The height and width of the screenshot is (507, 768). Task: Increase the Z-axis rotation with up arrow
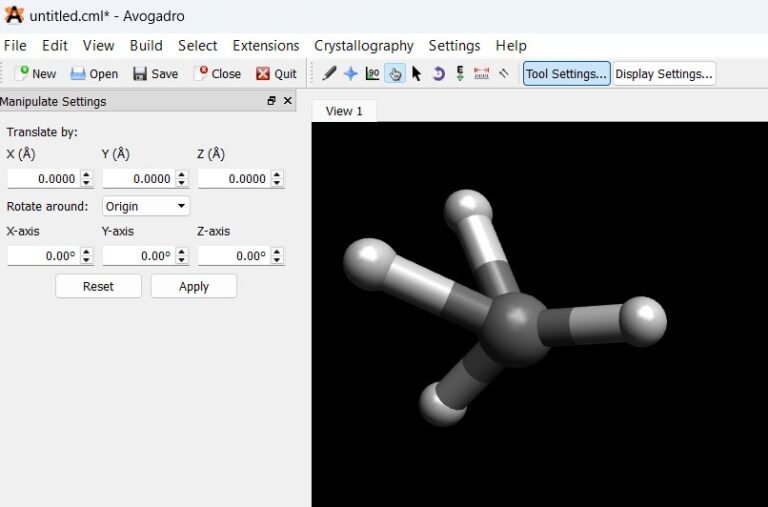click(277, 251)
